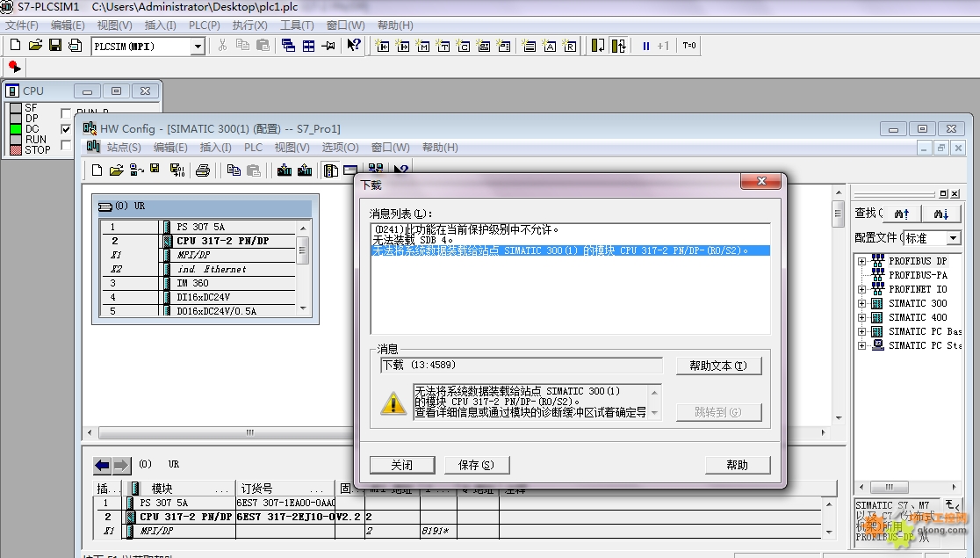Show the block registers (R) window in PLCSIM
This screenshot has width=980, height=558.
point(569,46)
